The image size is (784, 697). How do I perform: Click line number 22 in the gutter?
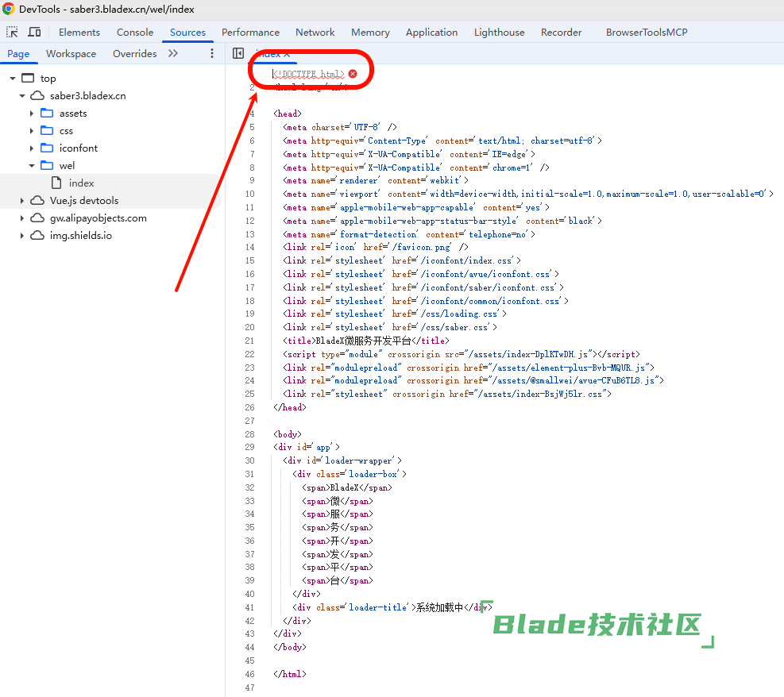250,354
